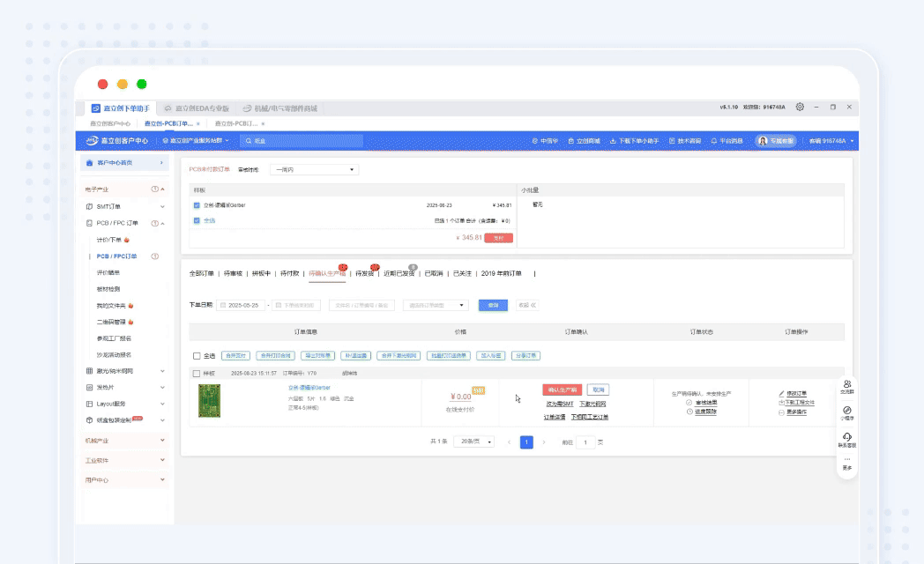Click the 激光/纳米钢网 sidebar icon
924x564 pixels.
pos(90,371)
